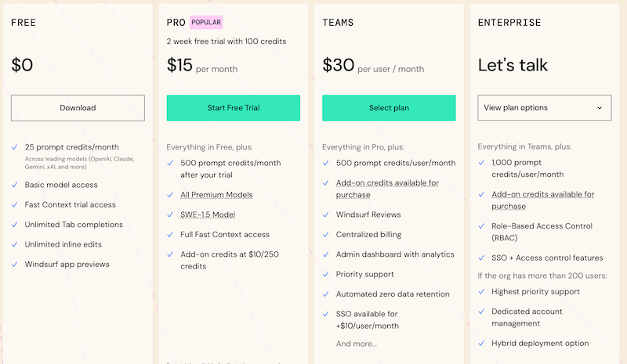
Task: Click checkmark next to Unlimited Tab completions
Action: pyautogui.click(x=15, y=225)
